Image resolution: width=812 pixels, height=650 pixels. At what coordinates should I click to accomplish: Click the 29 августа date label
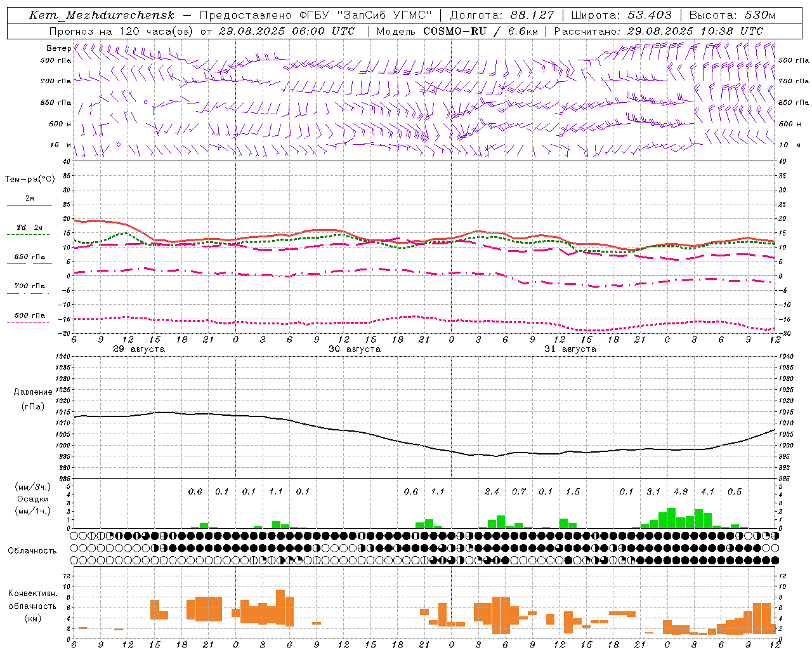tap(138, 349)
